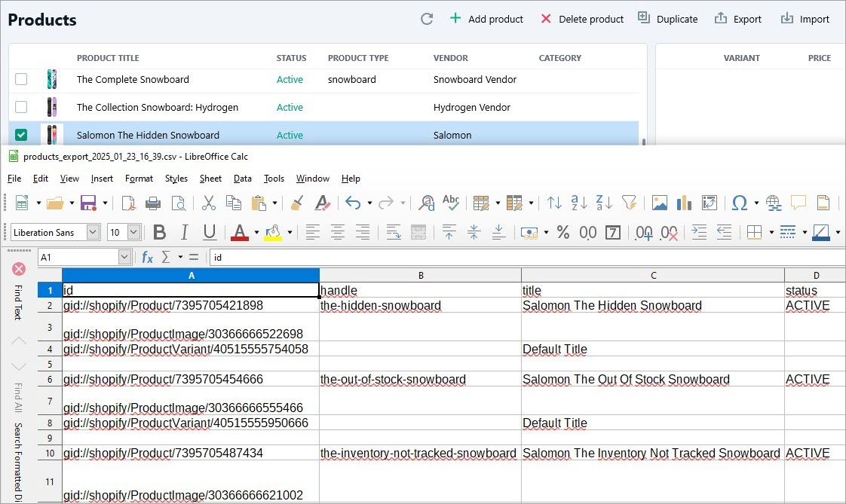Click the Spelling check icon
Image resolution: width=846 pixels, height=504 pixels.
[451, 203]
